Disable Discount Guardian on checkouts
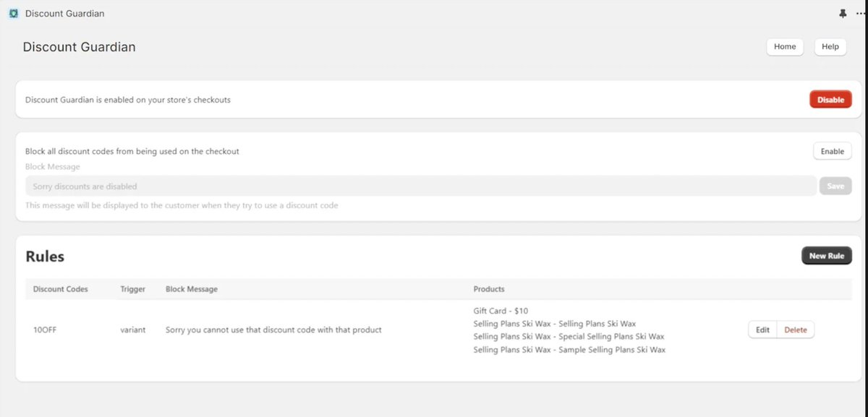The width and height of the screenshot is (868, 417). [830, 100]
